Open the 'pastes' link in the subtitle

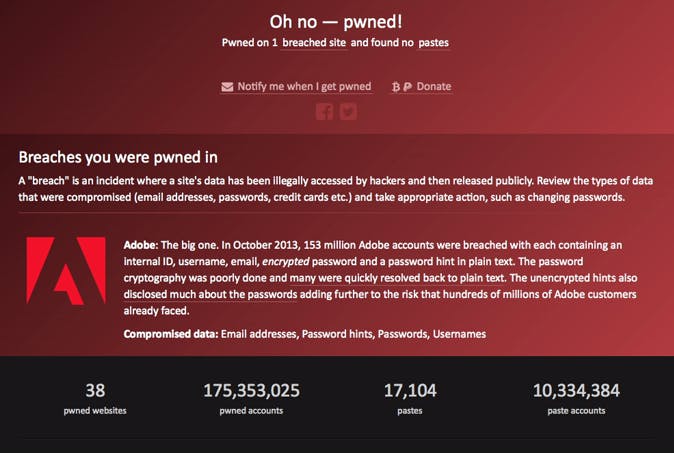pyautogui.click(x=433, y=44)
